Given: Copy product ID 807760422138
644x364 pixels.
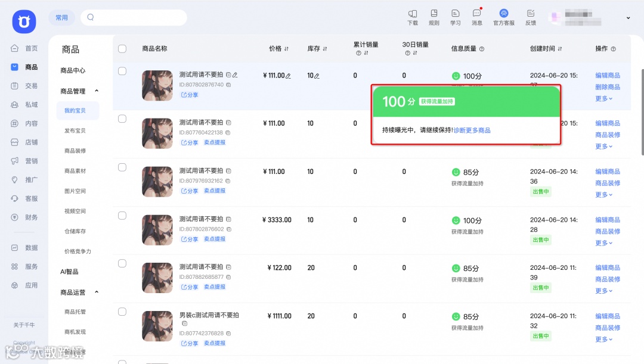Looking at the screenshot, I should point(228,133).
